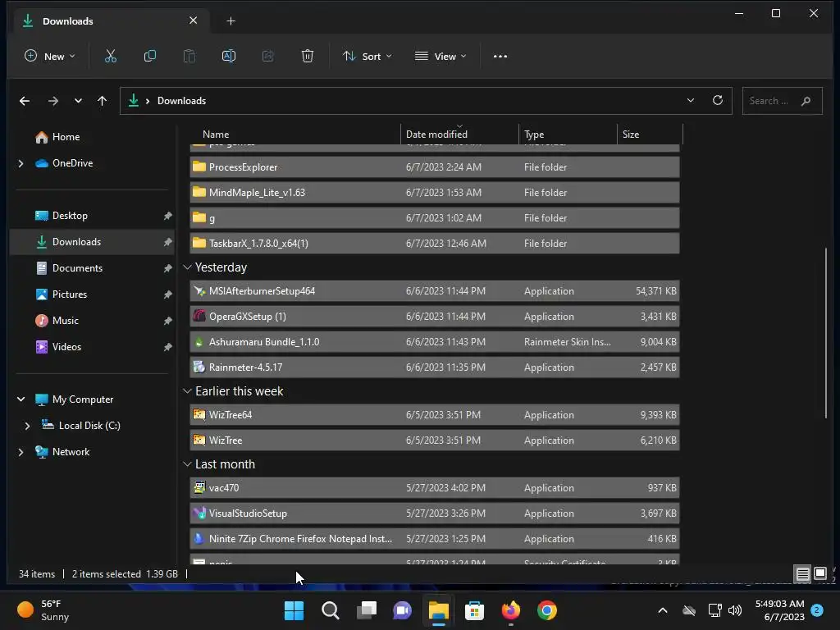Click the Copy icon in toolbar
The image size is (840, 630).
[150, 57]
